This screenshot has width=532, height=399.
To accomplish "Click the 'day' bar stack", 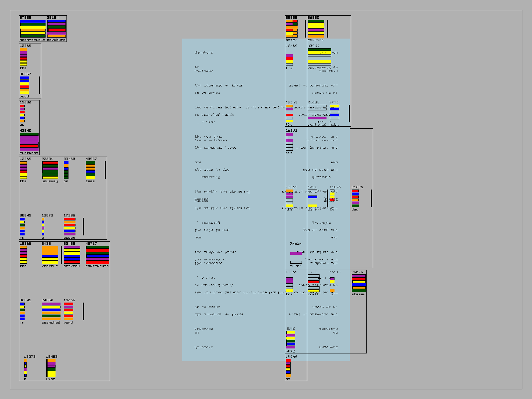I will (x=355, y=199).
